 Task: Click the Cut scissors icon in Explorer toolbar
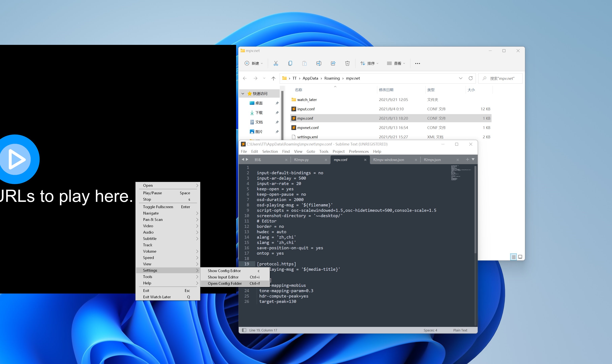coord(276,63)
